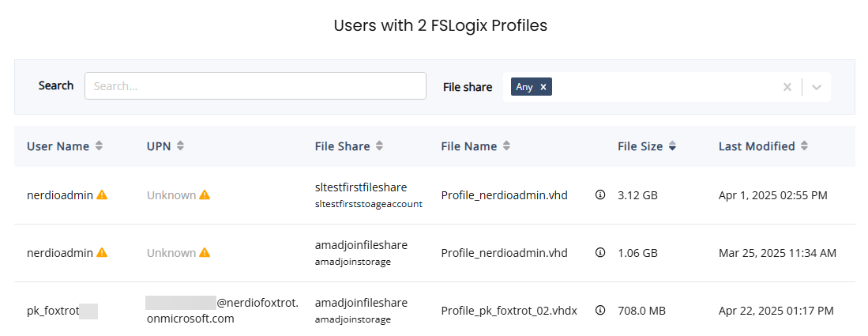Image resolution: width=868 pixels, height=336 pixels.
Task: Click warning icon beside first Unknown UPN
Action: coord(205,195)
